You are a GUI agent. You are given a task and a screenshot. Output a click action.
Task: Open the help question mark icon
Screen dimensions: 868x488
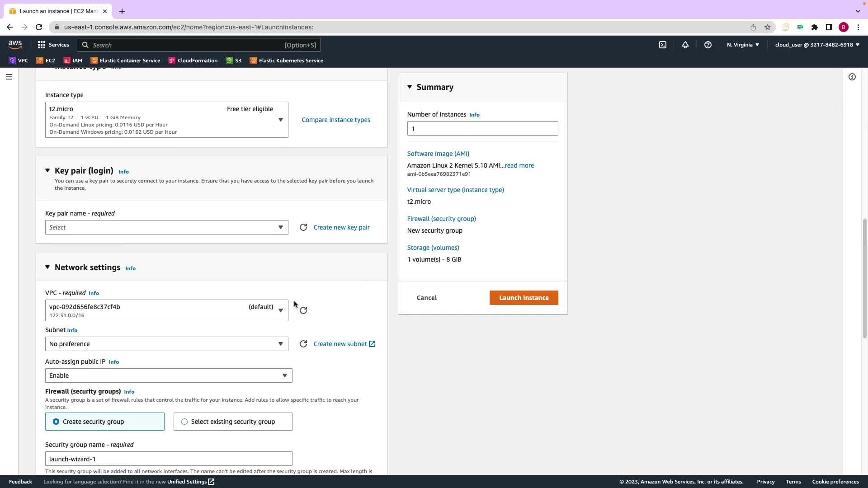[708, 45]
